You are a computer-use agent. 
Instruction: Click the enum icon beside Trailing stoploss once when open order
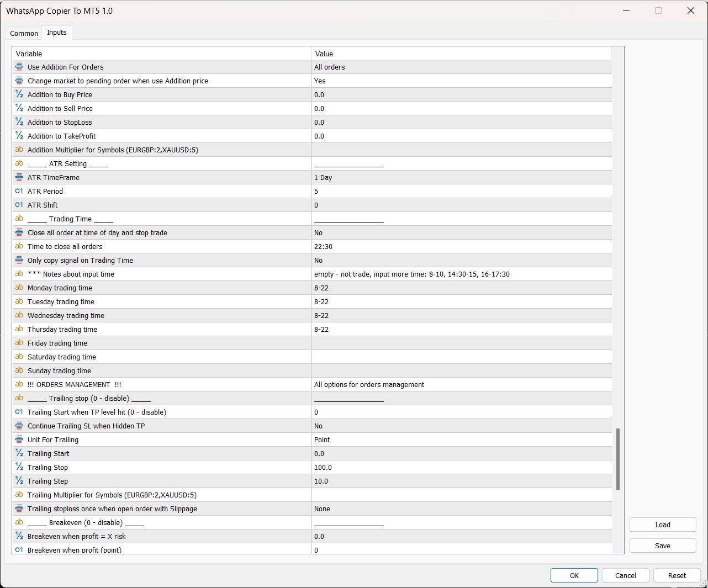(x=19, y=508)
